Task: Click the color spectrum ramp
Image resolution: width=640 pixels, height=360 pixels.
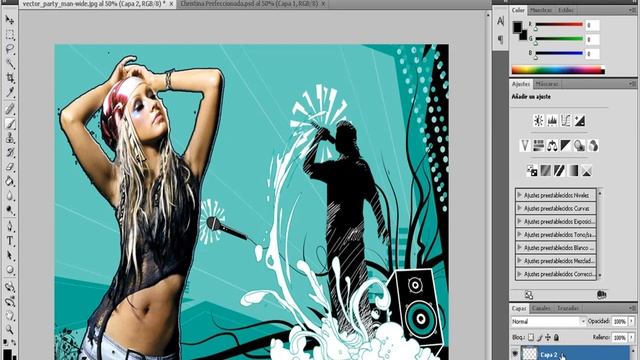Action: 558,70
